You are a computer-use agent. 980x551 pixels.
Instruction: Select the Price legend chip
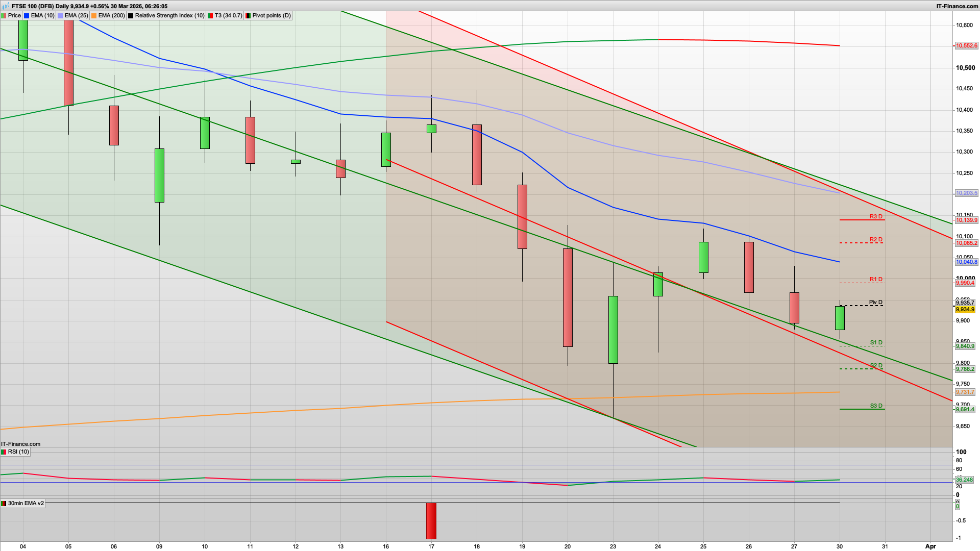click(14, 15)
